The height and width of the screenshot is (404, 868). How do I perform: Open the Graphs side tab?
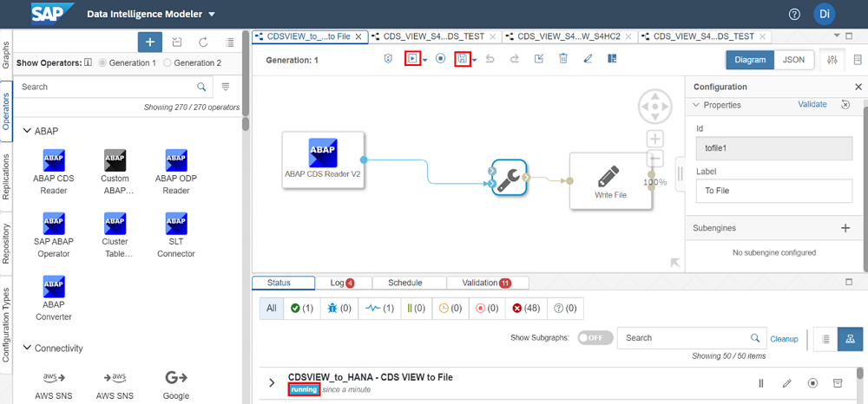click(x=5, y=54)
